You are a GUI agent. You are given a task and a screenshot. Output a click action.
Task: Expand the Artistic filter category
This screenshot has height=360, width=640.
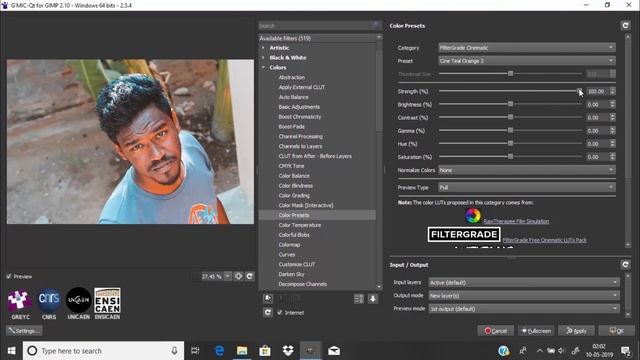tap(263, 48)
